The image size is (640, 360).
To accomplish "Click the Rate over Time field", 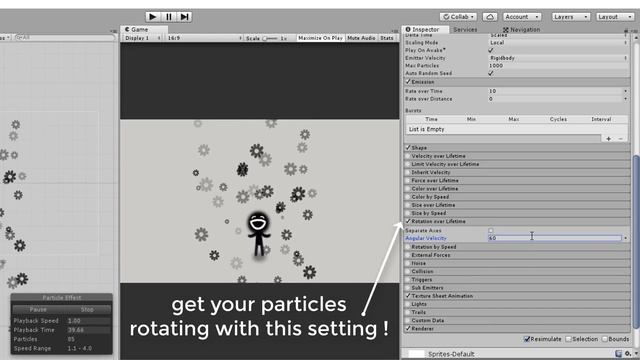I will (x=555, y=91).
